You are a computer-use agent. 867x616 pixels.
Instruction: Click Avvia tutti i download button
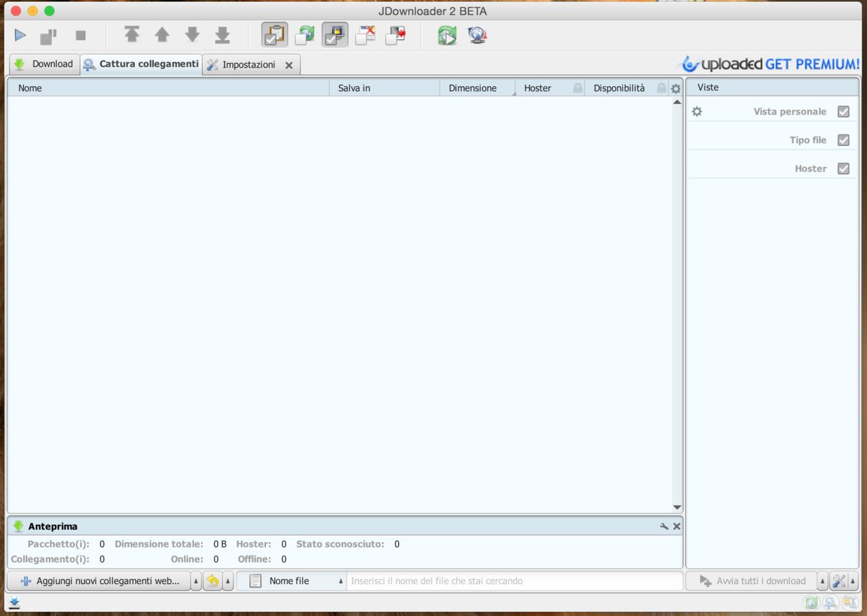(751, 581)
